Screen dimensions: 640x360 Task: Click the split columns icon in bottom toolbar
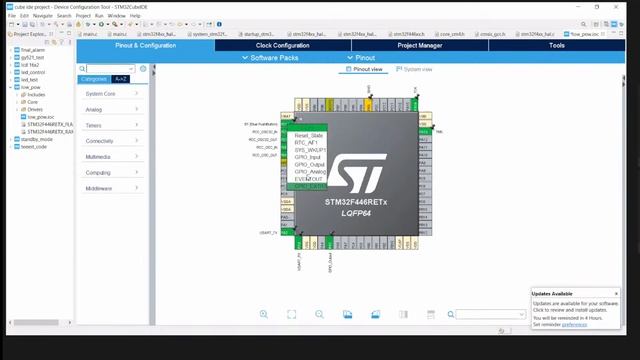[403, 314]
